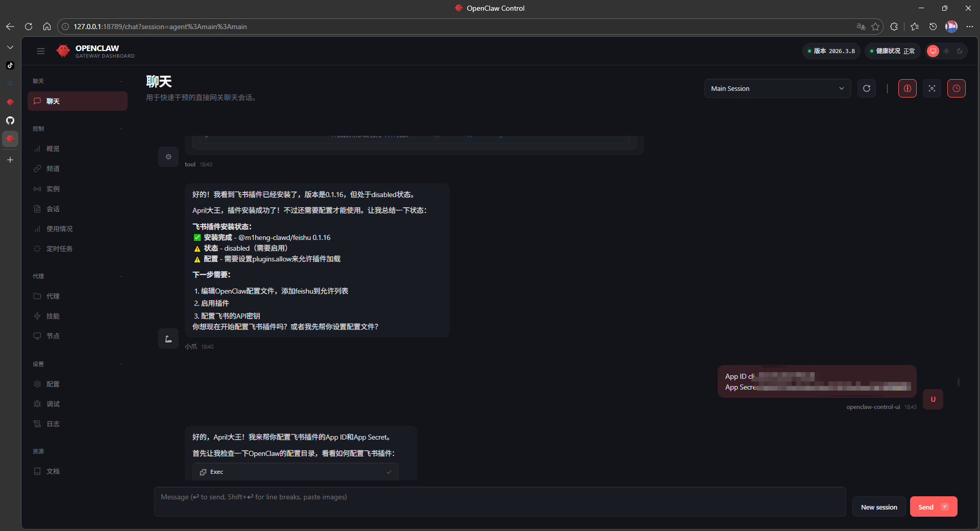Open the 聊天 chat sidebar item
Image resolution: width=980 pixels, height=531 pixels.
78,101
